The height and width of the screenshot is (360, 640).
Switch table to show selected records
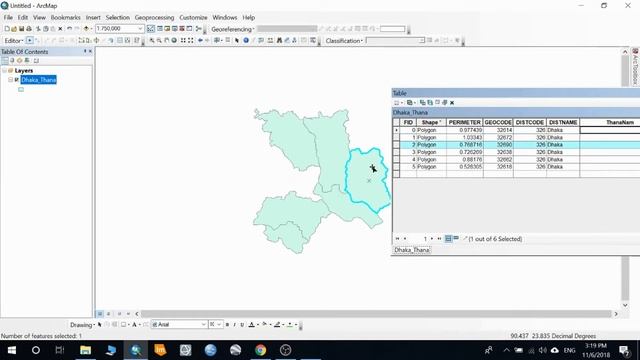click(456, 238)
